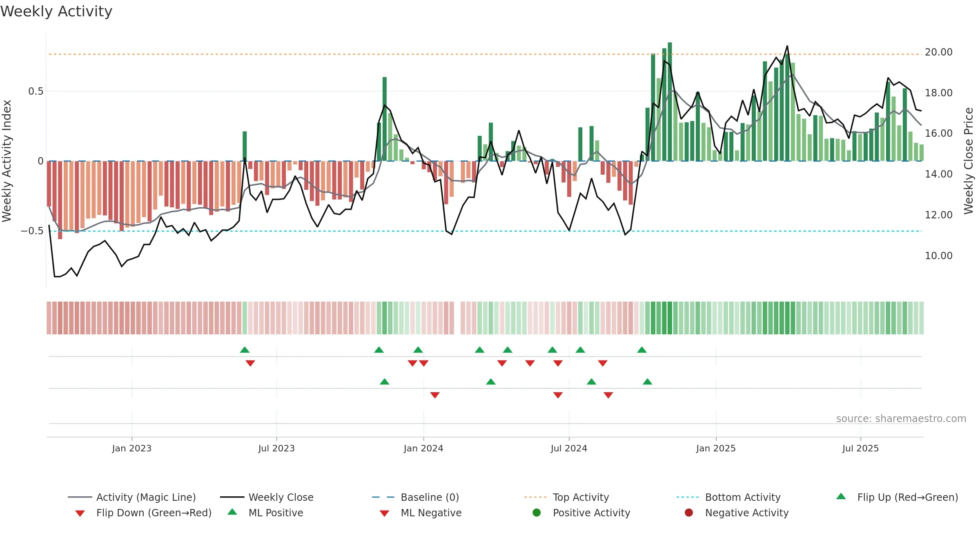Click the Jan 2025 x-axis label
This screenshot has height=551, width=980.
coord(716,448)
